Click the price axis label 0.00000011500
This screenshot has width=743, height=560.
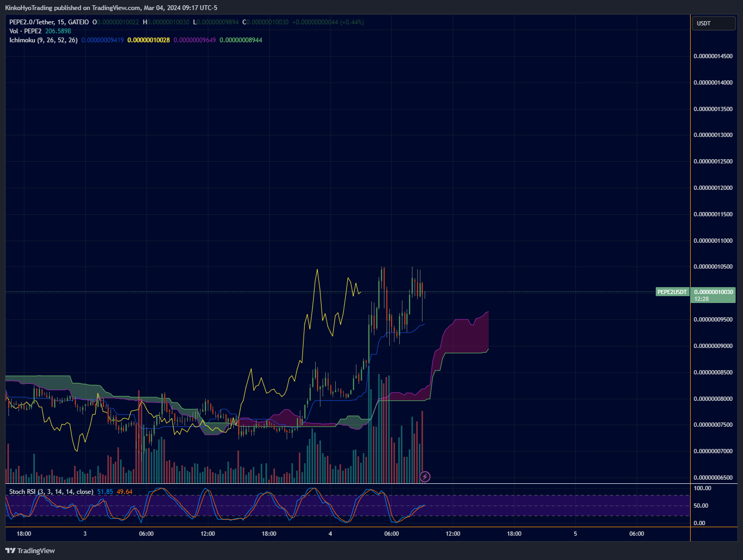point(713,214)
